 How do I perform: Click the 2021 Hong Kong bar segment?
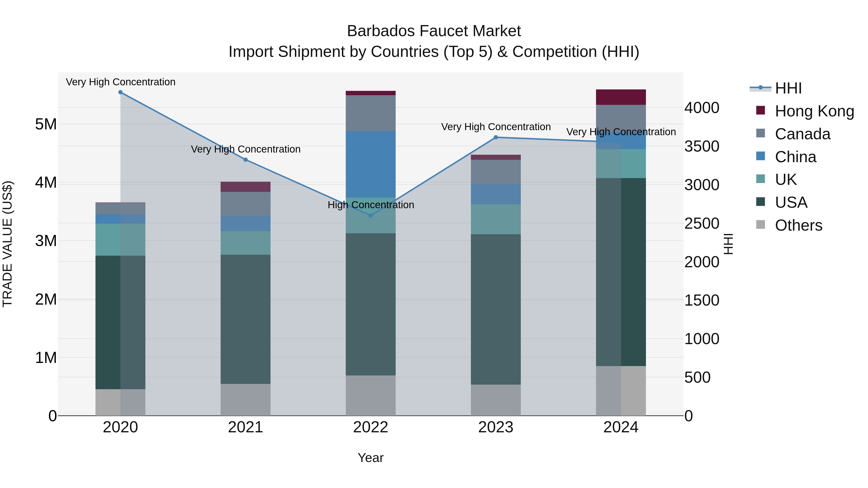[x=246, y=187]
